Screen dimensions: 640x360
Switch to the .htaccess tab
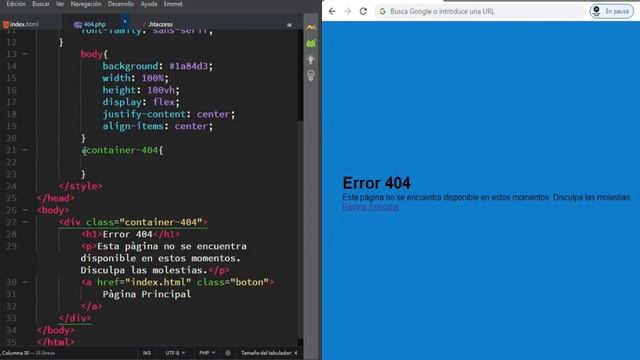160,24
